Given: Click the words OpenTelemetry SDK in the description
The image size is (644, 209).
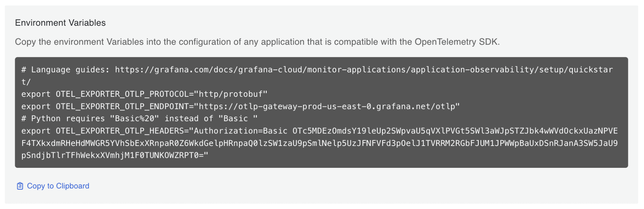Looking at the screenshot, I should click(456, 42).
